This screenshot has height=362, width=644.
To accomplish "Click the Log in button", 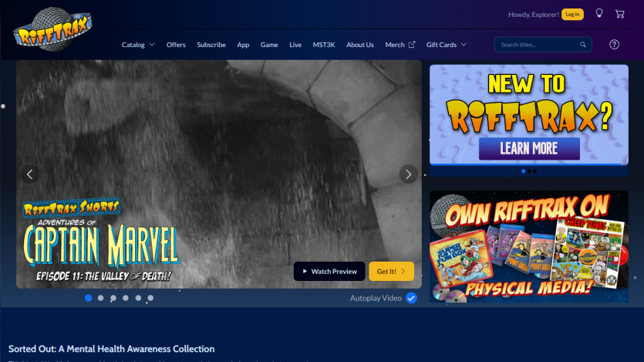I will tap(572, 15).
